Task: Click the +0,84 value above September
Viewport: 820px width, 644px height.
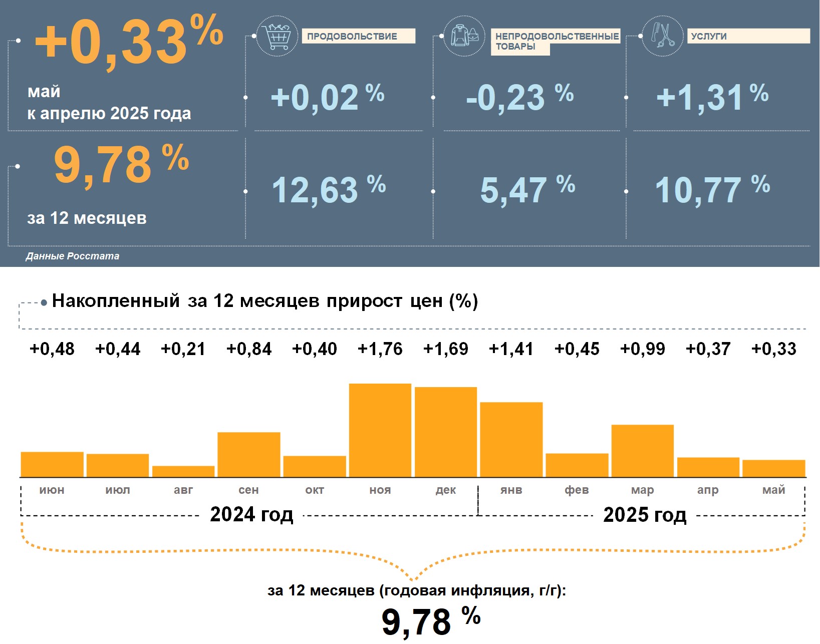Action: 249,349
